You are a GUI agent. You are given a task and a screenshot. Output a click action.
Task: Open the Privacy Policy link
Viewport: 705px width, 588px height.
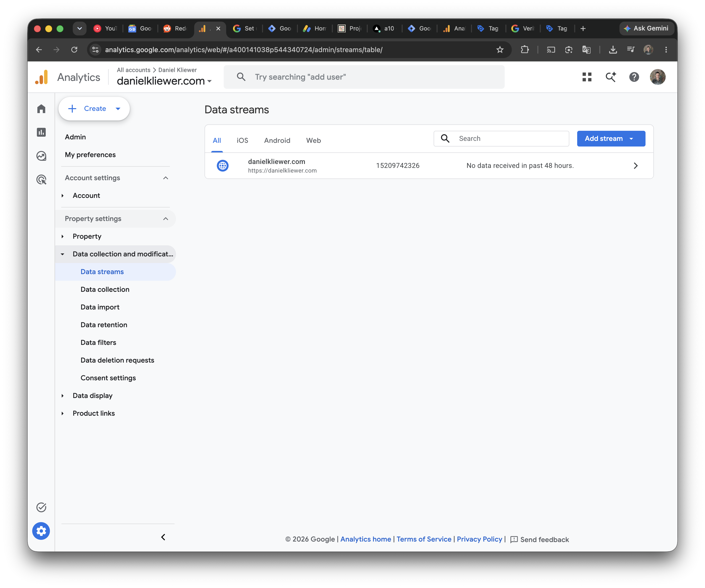pyautogui.click(x=479, y=539)
